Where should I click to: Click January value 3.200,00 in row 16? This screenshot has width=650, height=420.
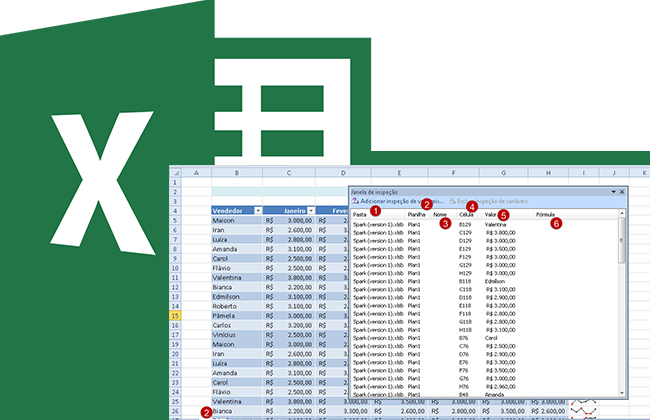pyautogui.click(x=289, y=325)
